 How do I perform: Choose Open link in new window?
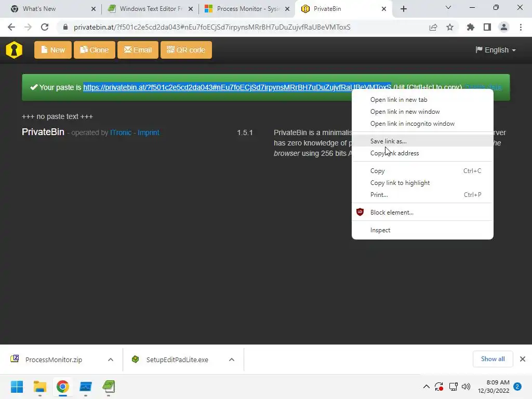tap(422, 112)
